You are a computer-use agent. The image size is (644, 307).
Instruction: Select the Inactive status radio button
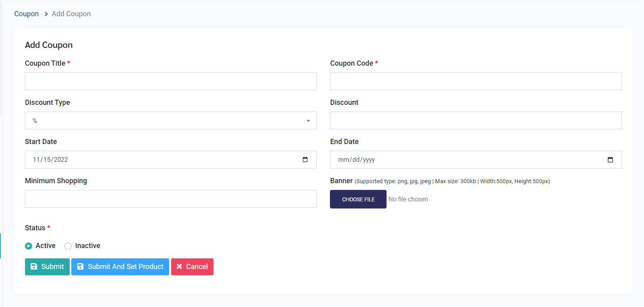[68, 246]
